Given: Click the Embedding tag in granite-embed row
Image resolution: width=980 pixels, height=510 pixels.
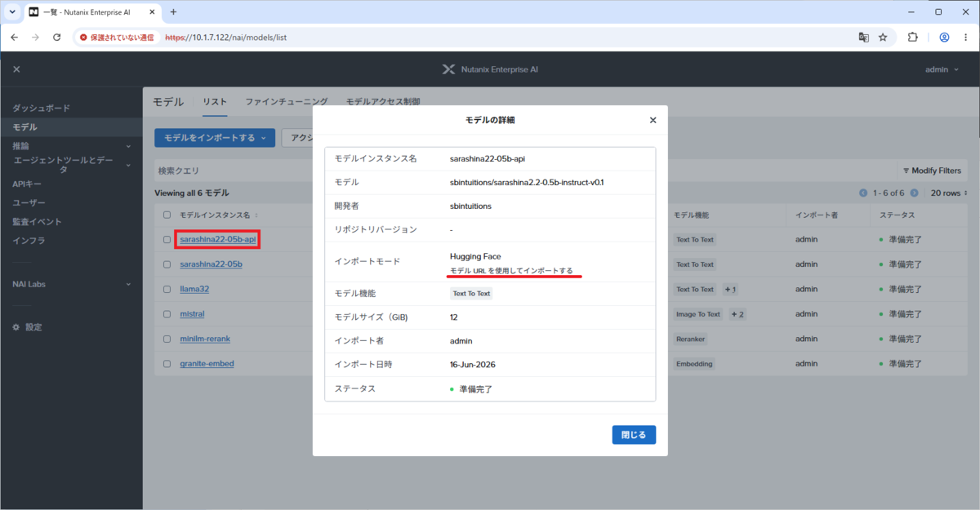Looking at the screenshot, I should pyautogui.click(x=695, y=363).
